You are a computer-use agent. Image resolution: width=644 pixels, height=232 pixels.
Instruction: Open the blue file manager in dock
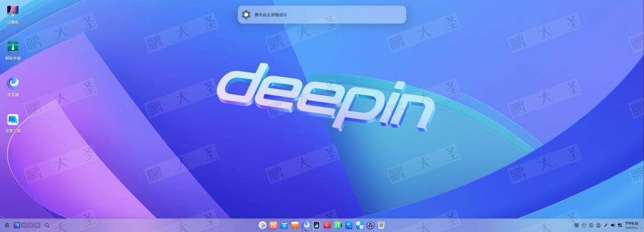pos(284,226)
